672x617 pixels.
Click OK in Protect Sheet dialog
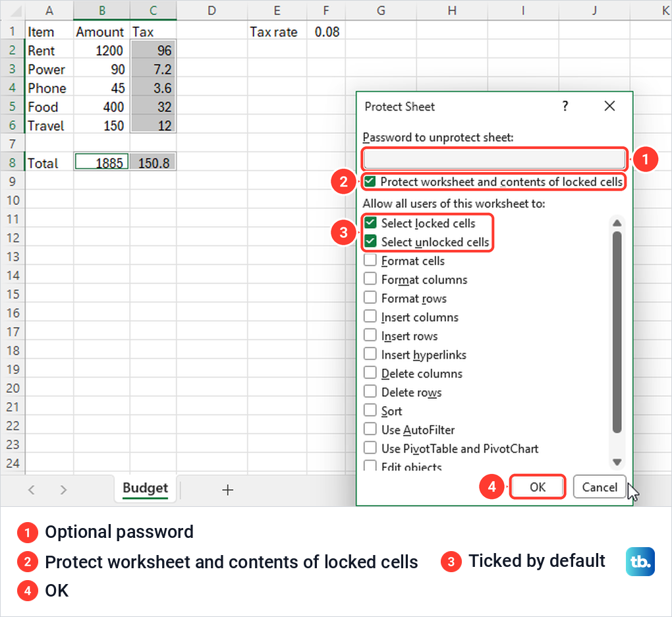[538, 487]
